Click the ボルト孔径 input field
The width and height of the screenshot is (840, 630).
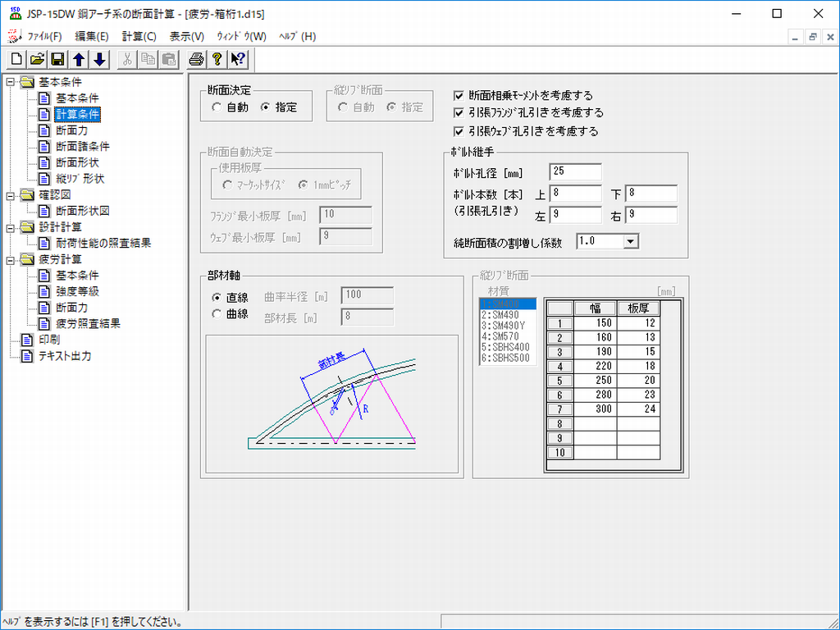pos(576,172)
